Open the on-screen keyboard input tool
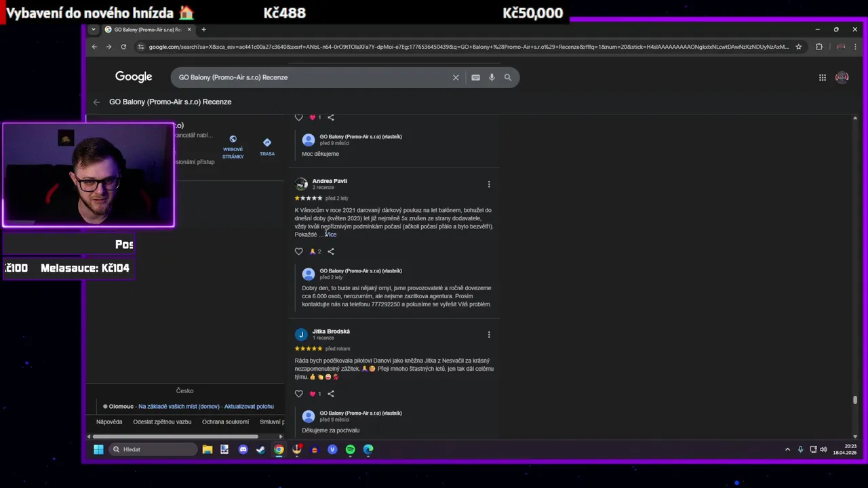The width and height of the screenshot is (868, 488). [x=475, y=77]
